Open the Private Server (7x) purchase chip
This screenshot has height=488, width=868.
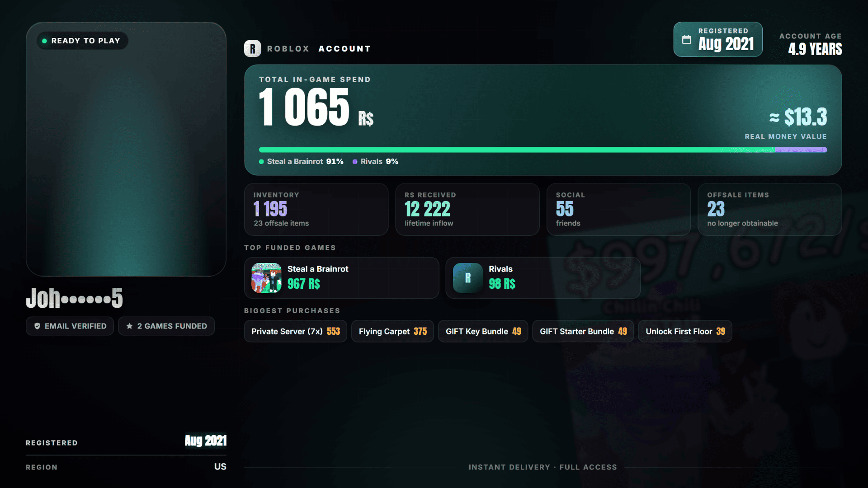[x=296, y=331]
